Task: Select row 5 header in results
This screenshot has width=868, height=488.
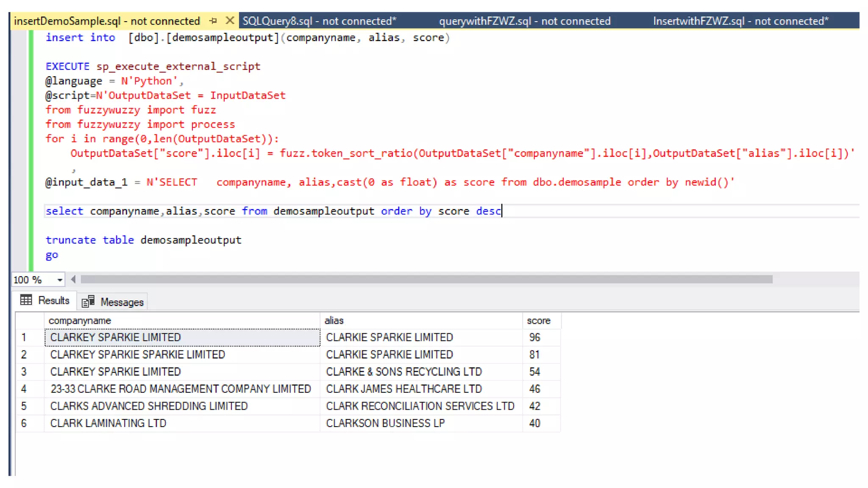Action: (30, 406)
